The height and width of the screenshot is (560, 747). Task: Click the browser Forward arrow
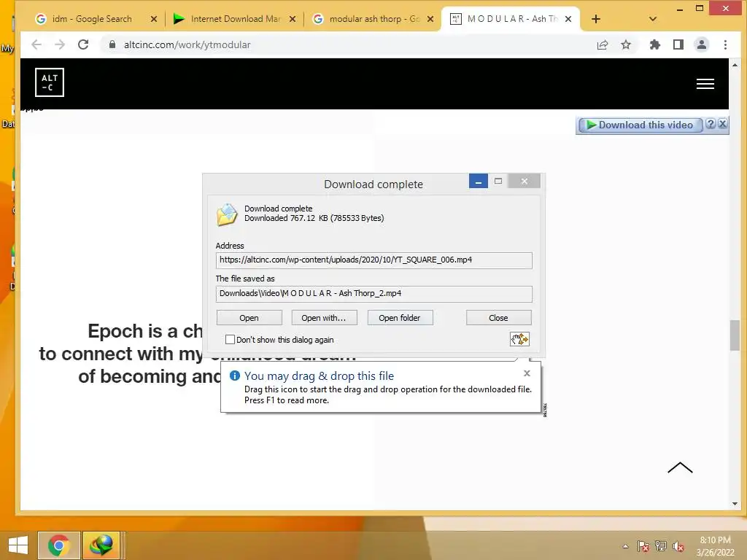coord(60,44)
